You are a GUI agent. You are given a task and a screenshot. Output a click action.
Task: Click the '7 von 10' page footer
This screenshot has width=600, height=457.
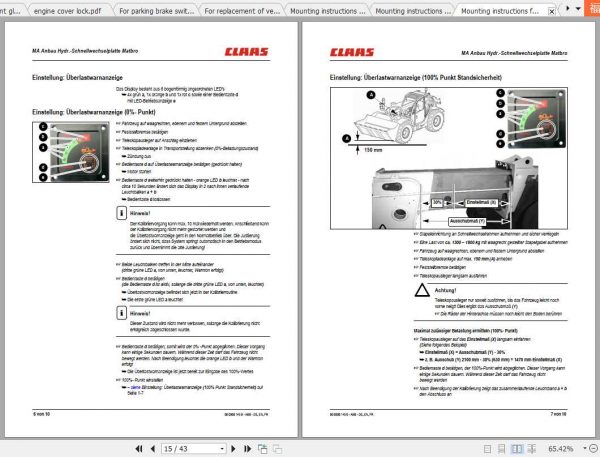[558, 414]
